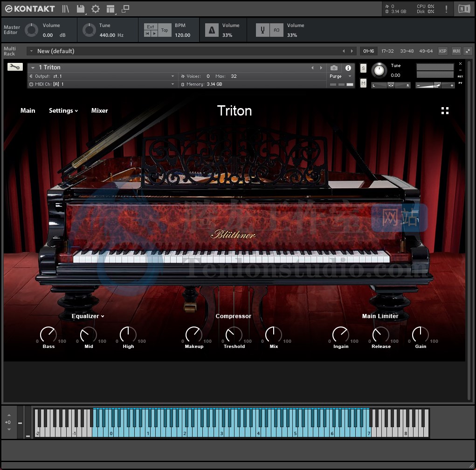Toggle the PV button on instrument header

click(x=460, y=83)
